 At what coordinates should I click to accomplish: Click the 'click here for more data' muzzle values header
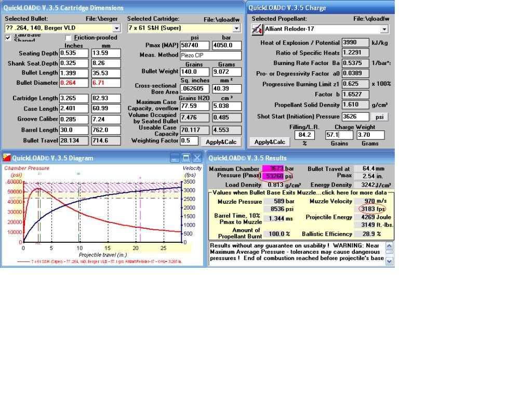click(302, 192)
